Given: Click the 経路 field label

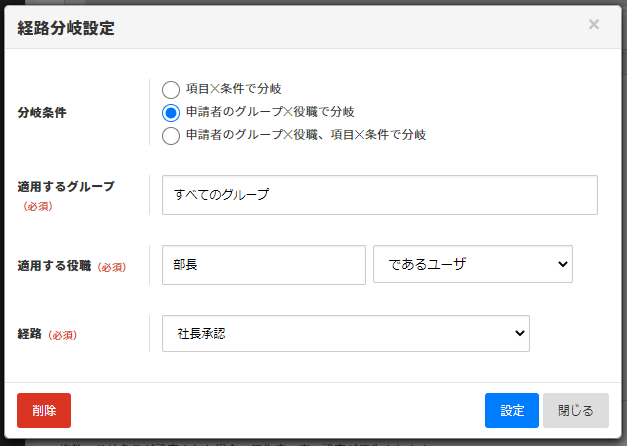Looking at the screenshot, I should 31,334.
